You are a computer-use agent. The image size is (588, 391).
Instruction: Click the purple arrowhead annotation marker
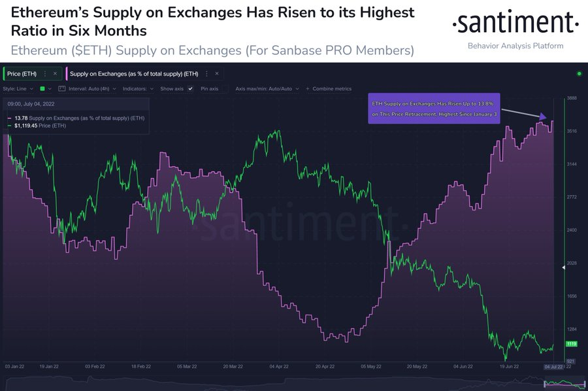pyautogui.click(x=542, y=116)
